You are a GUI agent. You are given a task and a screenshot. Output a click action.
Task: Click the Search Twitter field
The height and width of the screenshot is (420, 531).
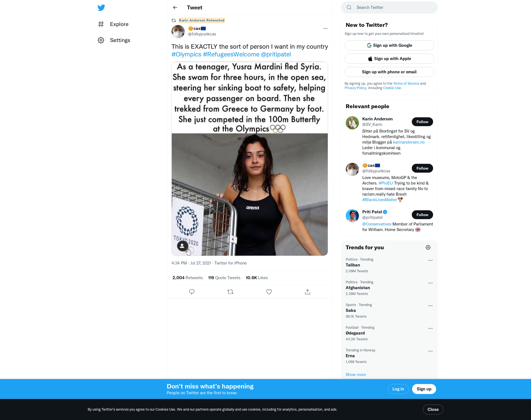coord(389,7)
